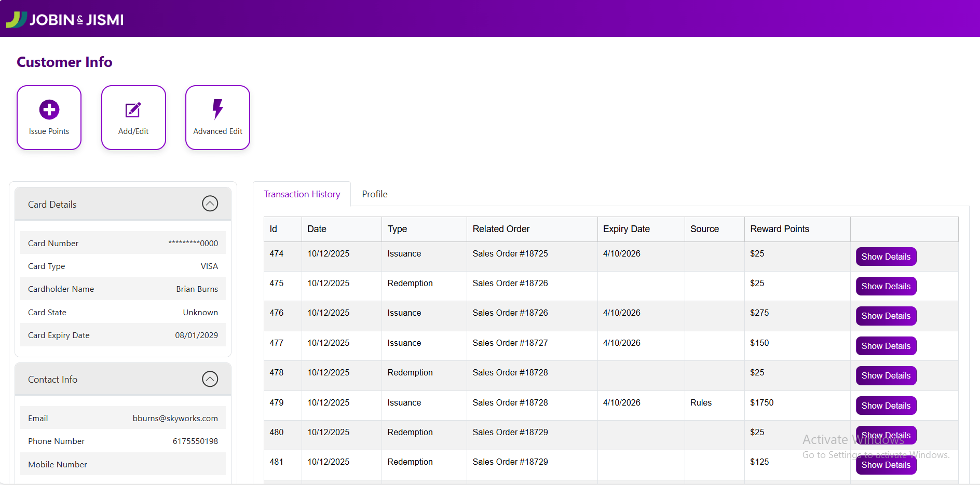Collapse the Contact Info panel
Viewport: 980px width, 485px height.
[210, 379]
